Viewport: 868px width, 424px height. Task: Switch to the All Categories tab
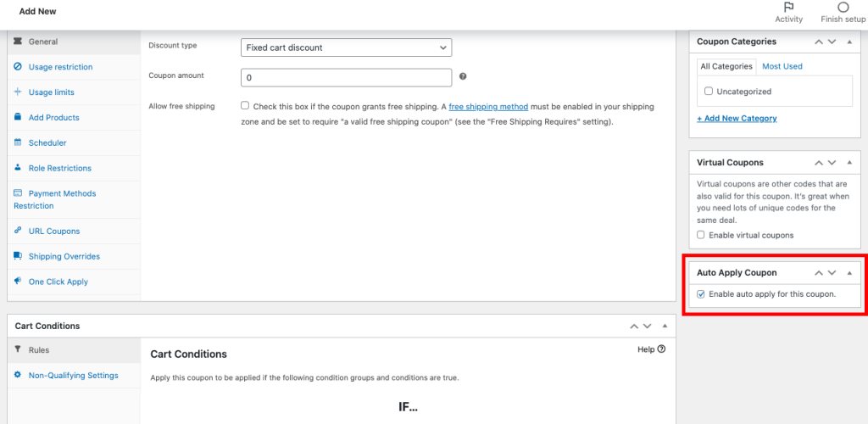[x=726, y=66]
